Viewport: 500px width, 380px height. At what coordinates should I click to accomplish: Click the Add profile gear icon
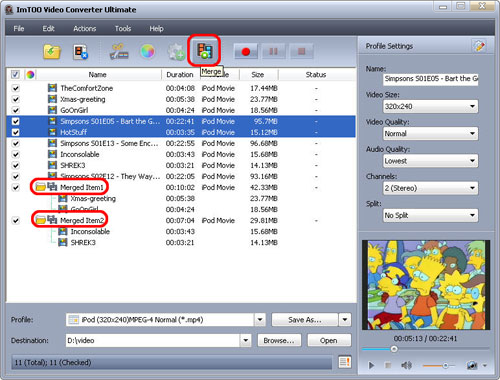176,52
